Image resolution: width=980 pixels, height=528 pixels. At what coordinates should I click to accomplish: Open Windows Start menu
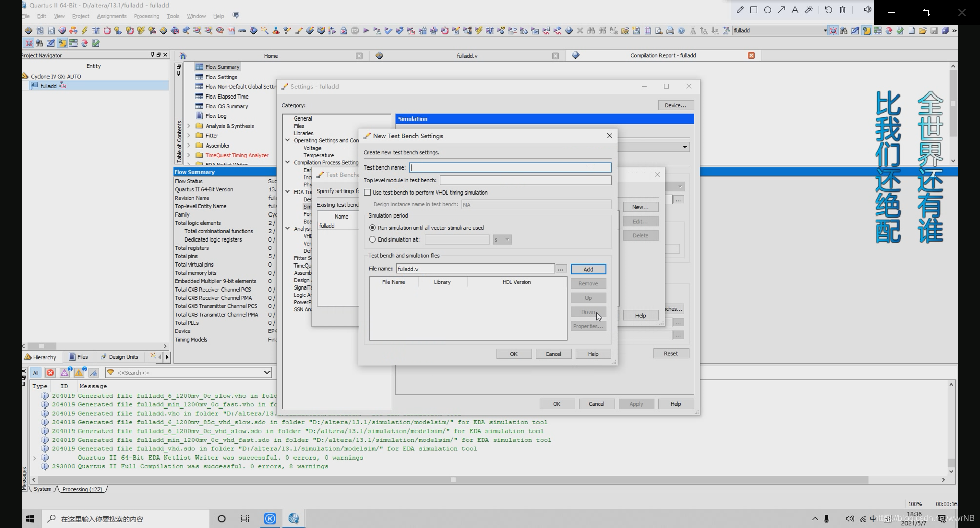pyautogui.click(x=30, y=518)
